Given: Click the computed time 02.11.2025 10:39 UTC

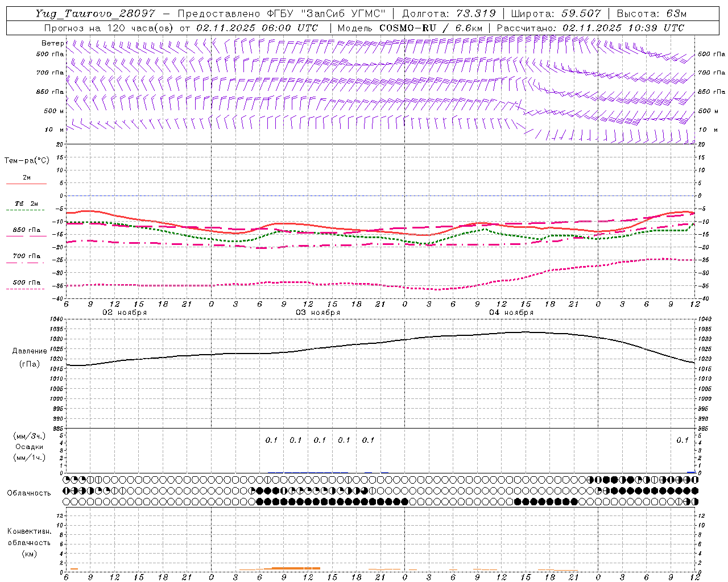Looking at the screenshot, I should (623, 28).
